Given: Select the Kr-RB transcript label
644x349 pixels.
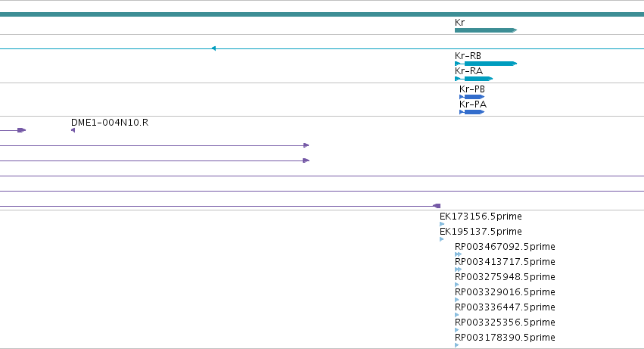Looking at the screenshot, I should pyautogui.click(x=468, y=55).
